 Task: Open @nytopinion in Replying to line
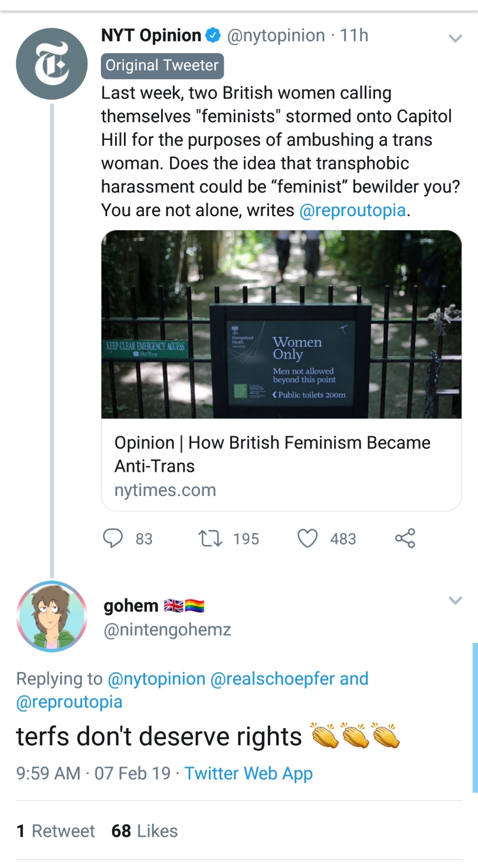[156, 678]
